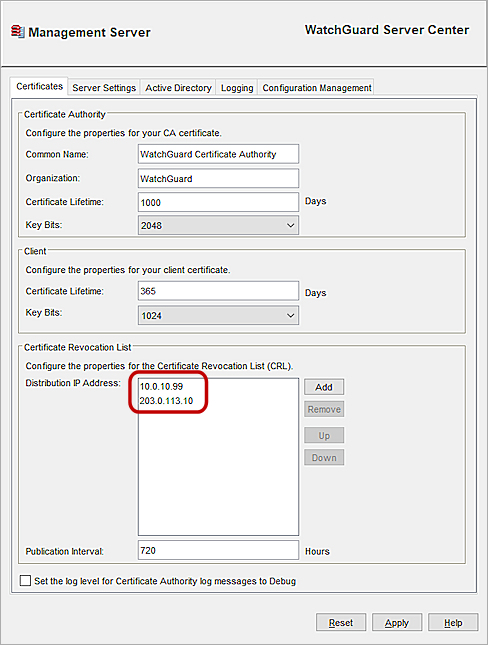
Task: Click the CA Certificate Lifetime field
Action: point(218,202)
